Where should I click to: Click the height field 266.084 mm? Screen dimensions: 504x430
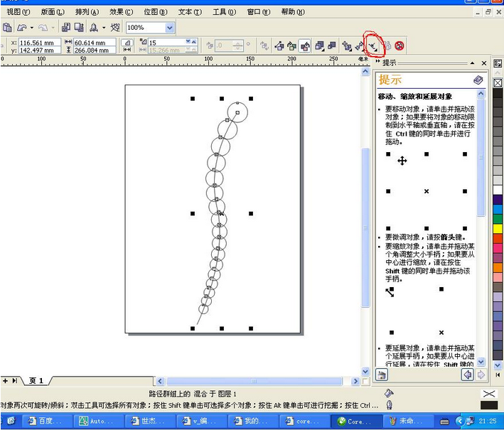click(x=95, y=50)
